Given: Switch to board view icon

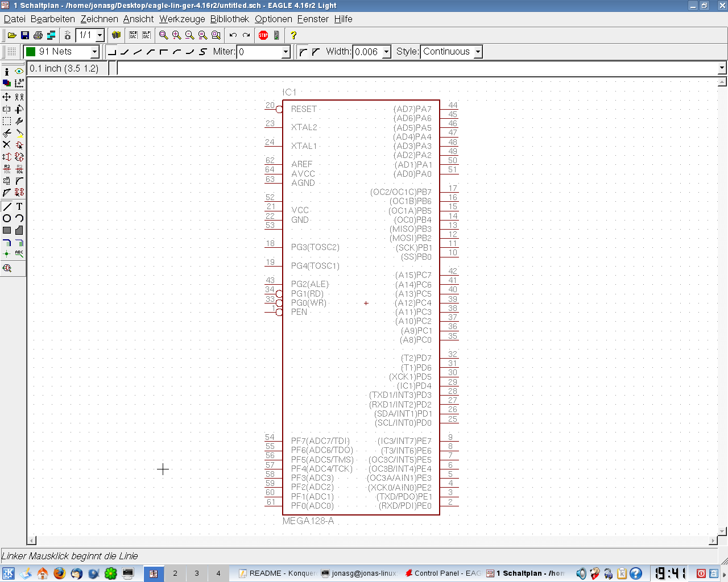Looking at the screenshot, I should tap(67, 35).
